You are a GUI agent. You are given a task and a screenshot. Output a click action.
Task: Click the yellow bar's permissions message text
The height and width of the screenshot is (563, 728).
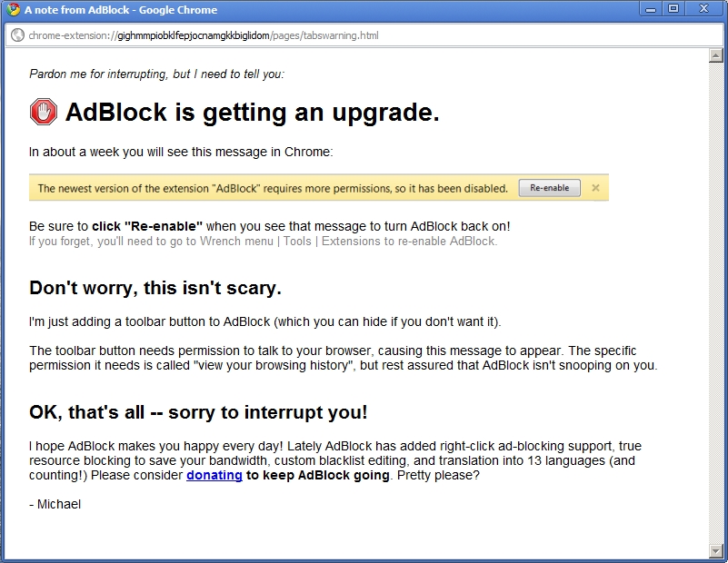click(x=273, y=188)
